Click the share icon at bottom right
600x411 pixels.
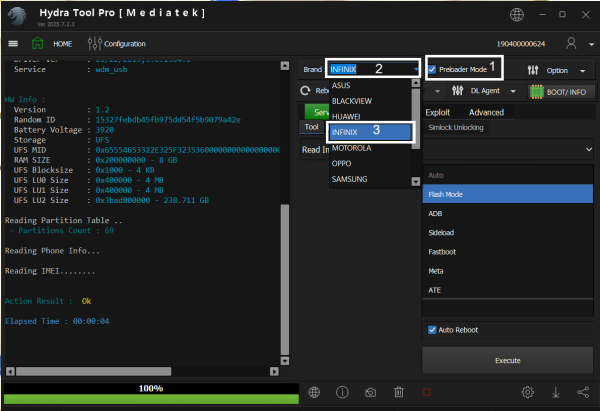coord(583,392)
